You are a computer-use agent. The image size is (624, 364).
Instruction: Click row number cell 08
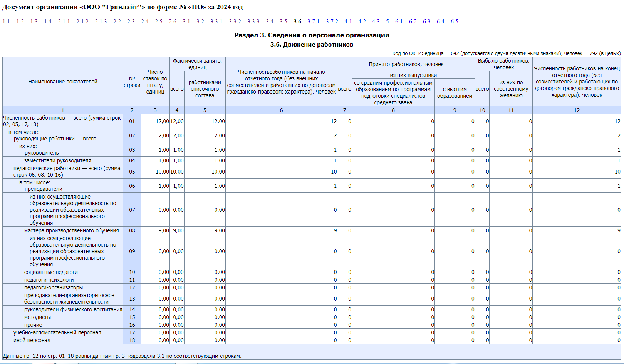(132, 230)
